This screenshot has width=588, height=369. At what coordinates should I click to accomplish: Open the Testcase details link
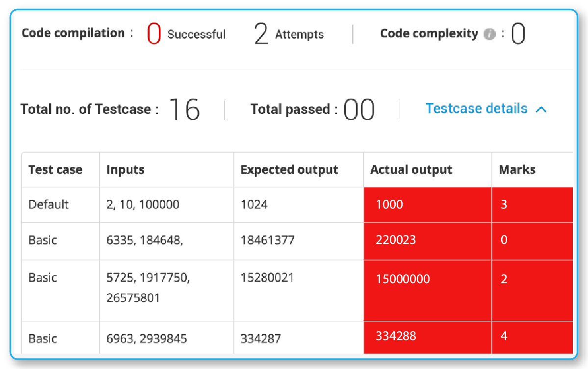point(477,108)
